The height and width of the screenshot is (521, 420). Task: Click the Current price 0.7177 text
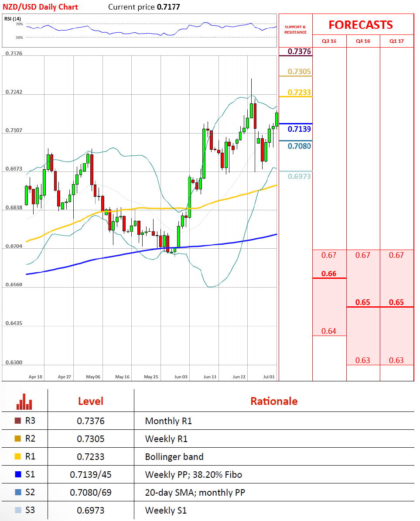[144, 7]
